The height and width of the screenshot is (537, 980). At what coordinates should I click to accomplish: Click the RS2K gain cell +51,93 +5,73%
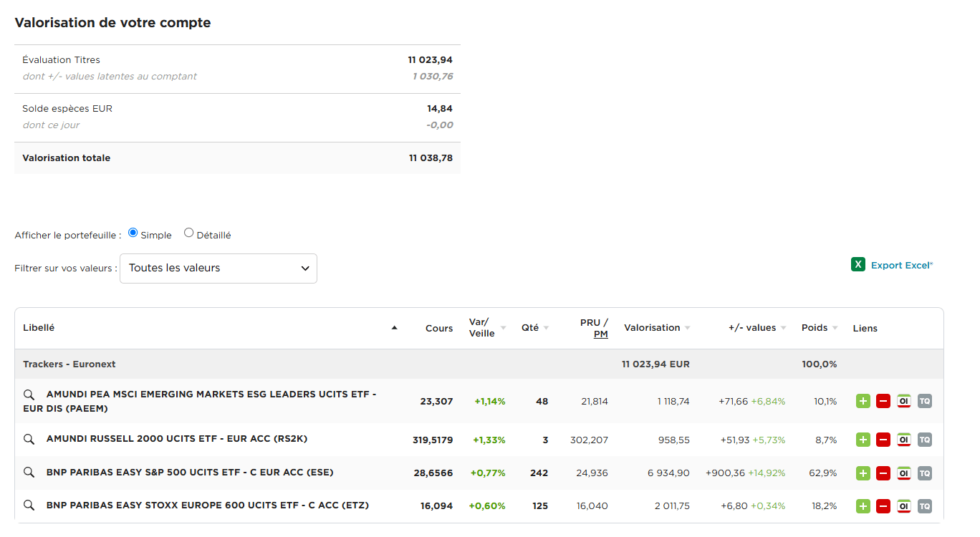coord(753,440)
